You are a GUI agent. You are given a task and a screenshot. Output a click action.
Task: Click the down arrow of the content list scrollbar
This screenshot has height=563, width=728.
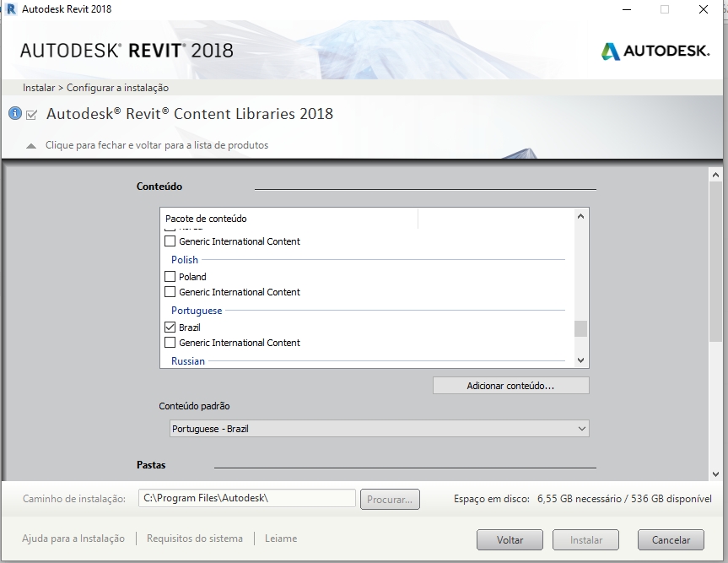[x=580, y=360]
